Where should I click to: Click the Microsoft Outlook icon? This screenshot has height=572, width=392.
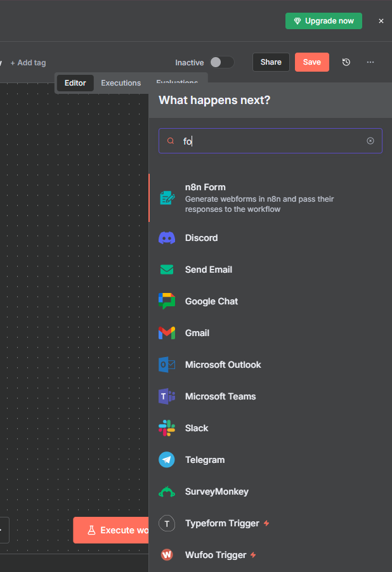click(167, 365)
